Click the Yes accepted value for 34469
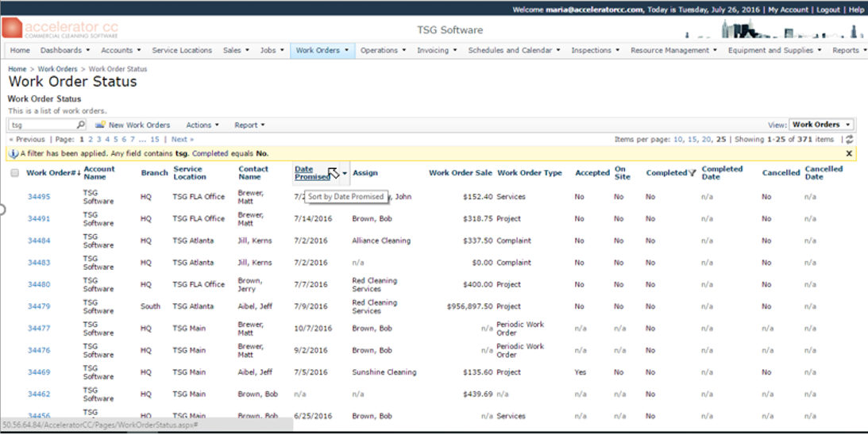This screenshot has width=868, height=435. tap(581, 372)
